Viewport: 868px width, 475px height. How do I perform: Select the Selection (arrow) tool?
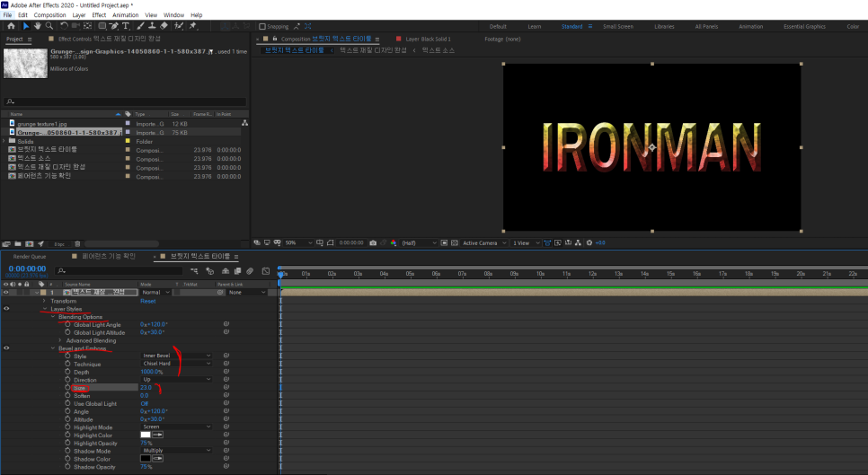tap(25, 26)
